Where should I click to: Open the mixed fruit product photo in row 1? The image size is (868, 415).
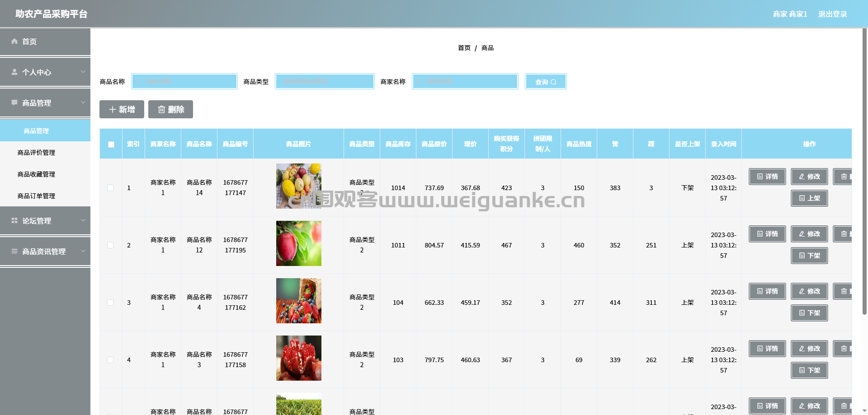tap(299, 186)
